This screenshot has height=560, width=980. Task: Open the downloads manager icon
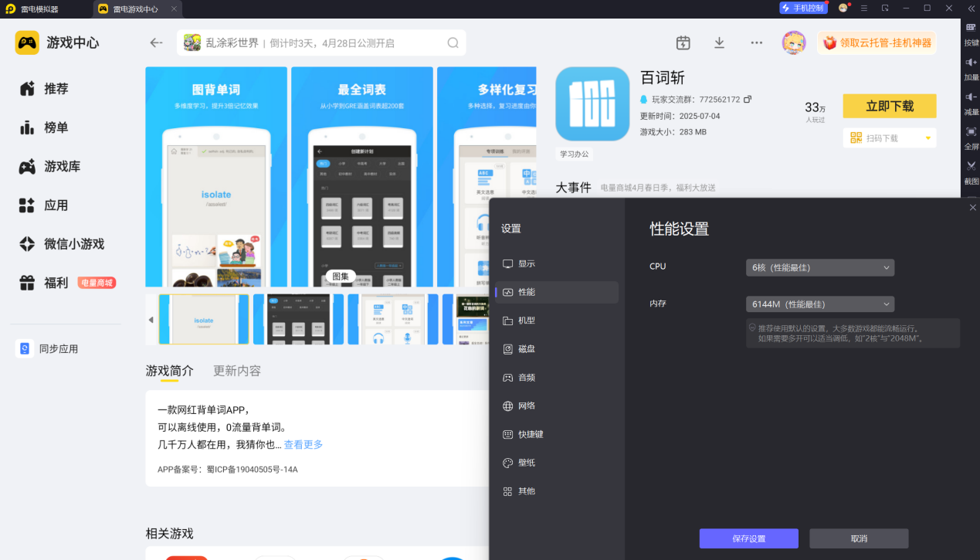(x=719, y=42)
